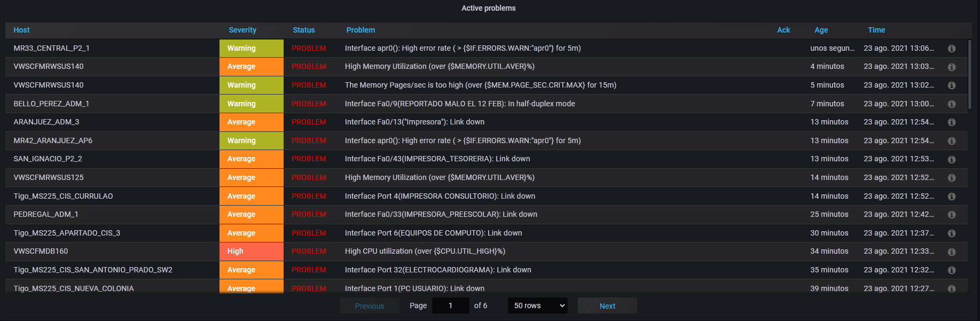Click age '25 minutos' cell
Image resolution: width=980 pixels, height=321 pixels.
pos(829,214)
